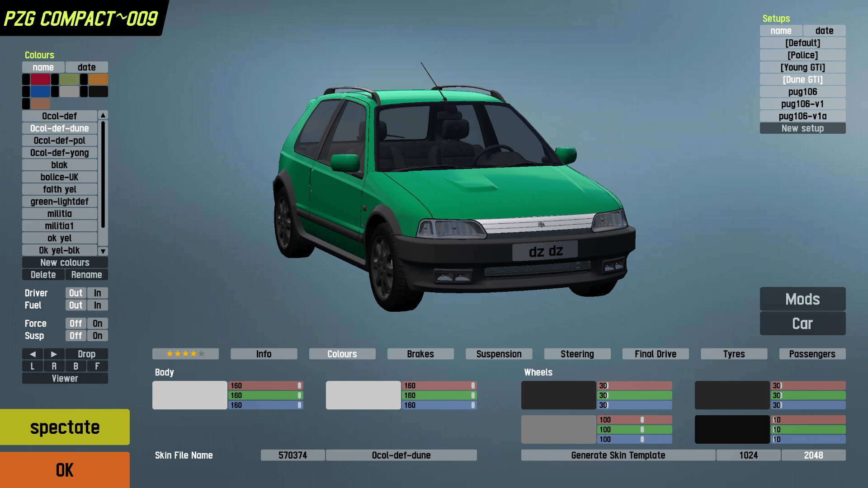Select the orange colour preset swatch
Image resolution: width=868 pixels, height=488 pixels.
[98, 80]
